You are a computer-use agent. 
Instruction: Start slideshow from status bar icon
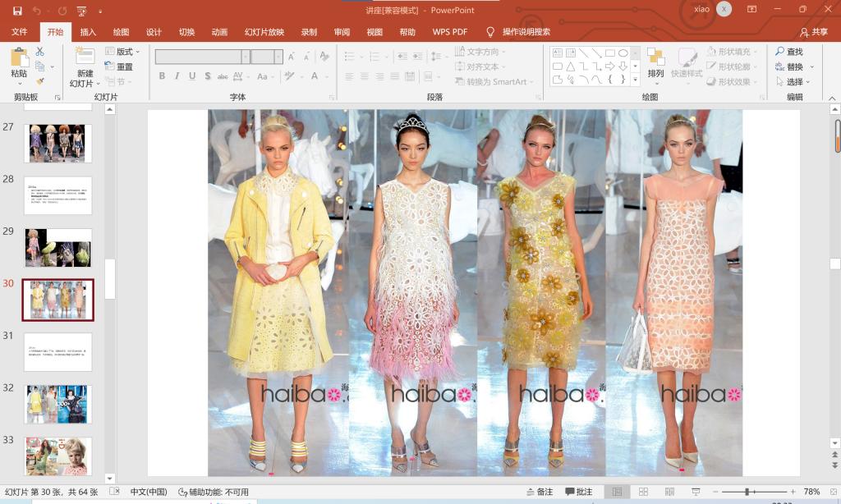click(694, 492)
